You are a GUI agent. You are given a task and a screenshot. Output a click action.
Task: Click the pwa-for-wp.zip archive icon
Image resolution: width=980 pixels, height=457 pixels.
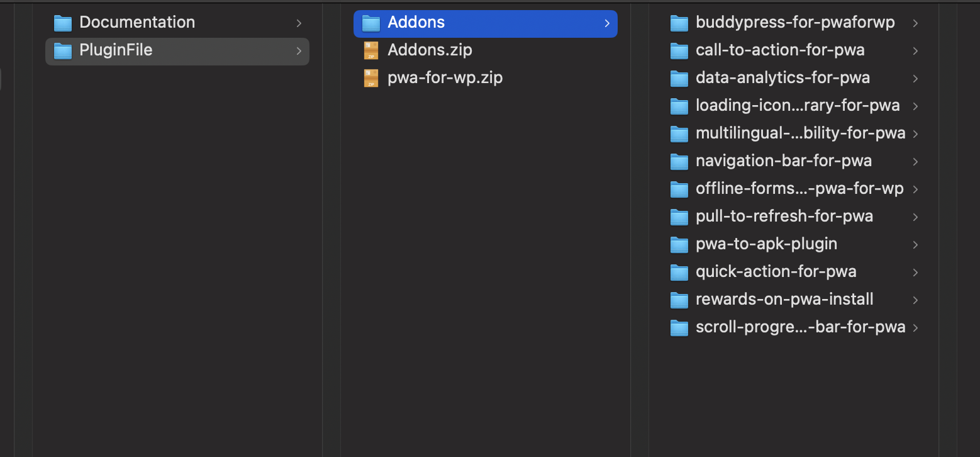(370, 77)
